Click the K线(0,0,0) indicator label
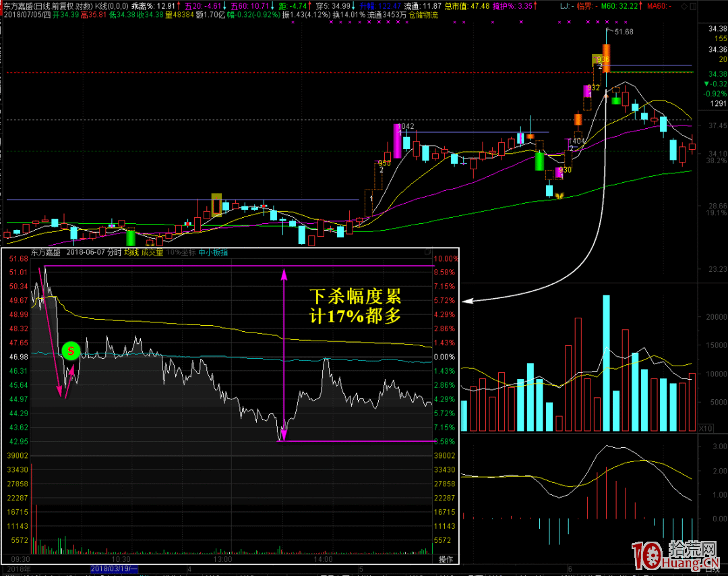This screenshot has height=576, width=728. [112, 6]
